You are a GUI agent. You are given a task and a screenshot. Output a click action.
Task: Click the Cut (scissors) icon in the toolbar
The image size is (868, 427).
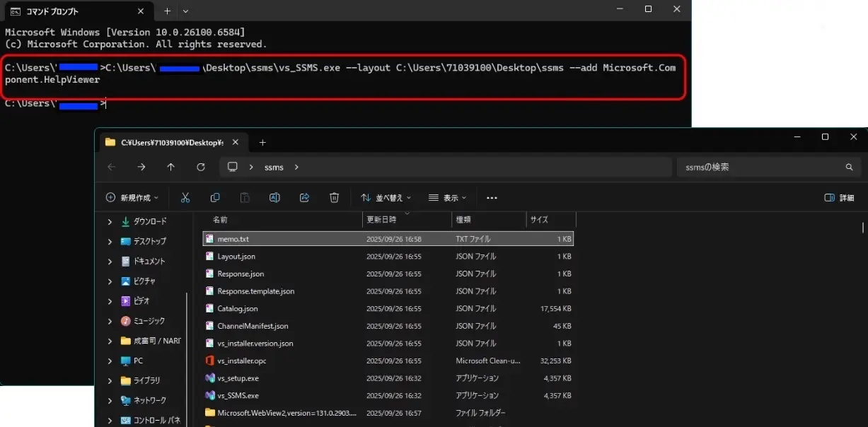click(185, 197)
